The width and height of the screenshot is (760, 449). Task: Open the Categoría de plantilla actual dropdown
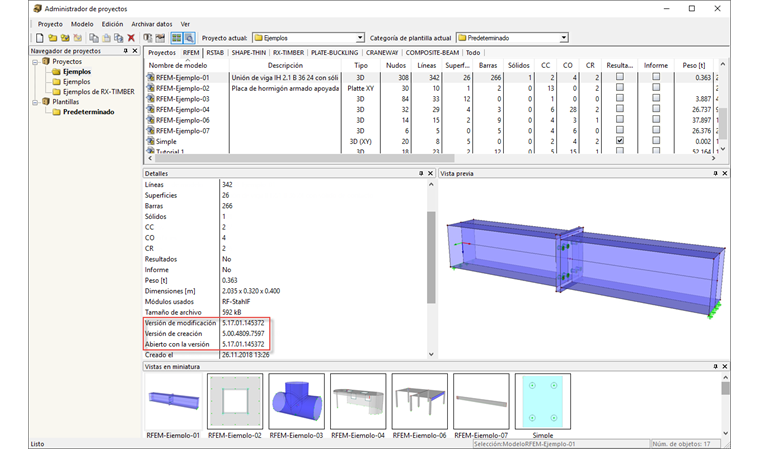[564, 38]
